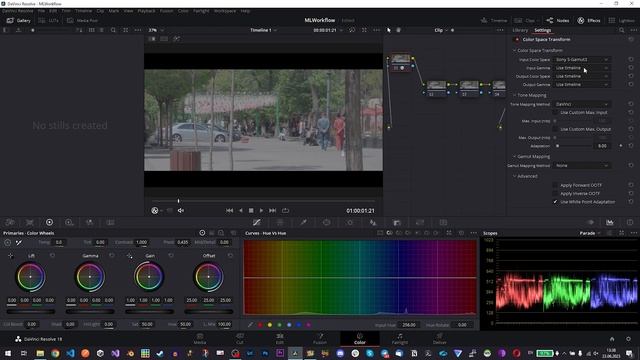Screen dimensions: 640x360
Task: Select the magenta hue curve swatch
Action: (x=309, y=325)
